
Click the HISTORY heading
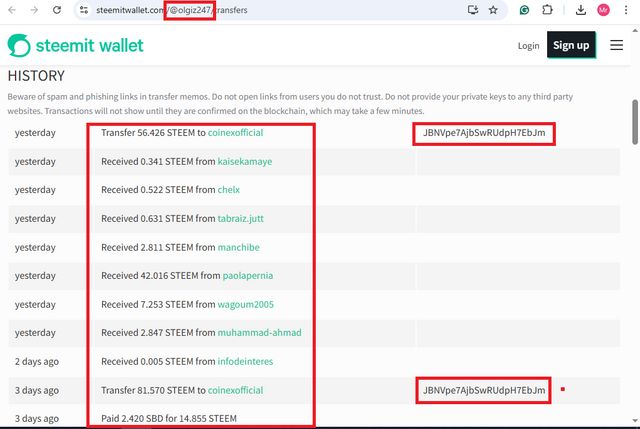pyautogui.click(x=36, y=76)
